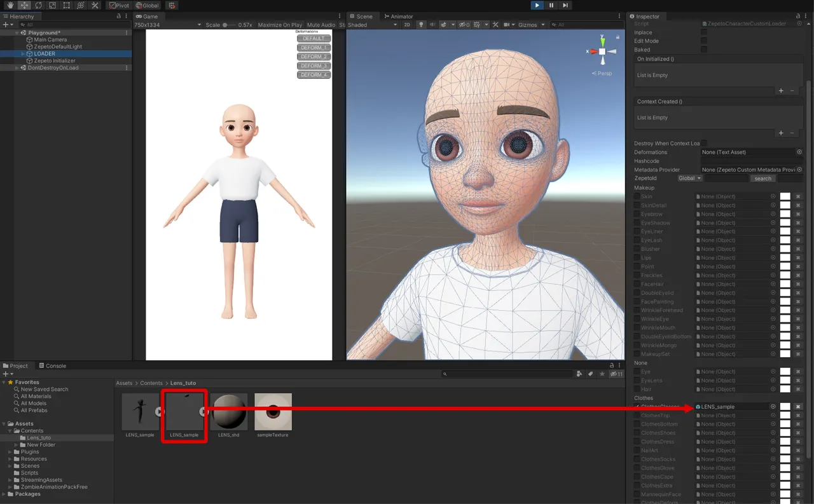This screenshot has height=504, width=814.
Task: Click the Skin color swatch under Makeup
Action: [785, 196]
